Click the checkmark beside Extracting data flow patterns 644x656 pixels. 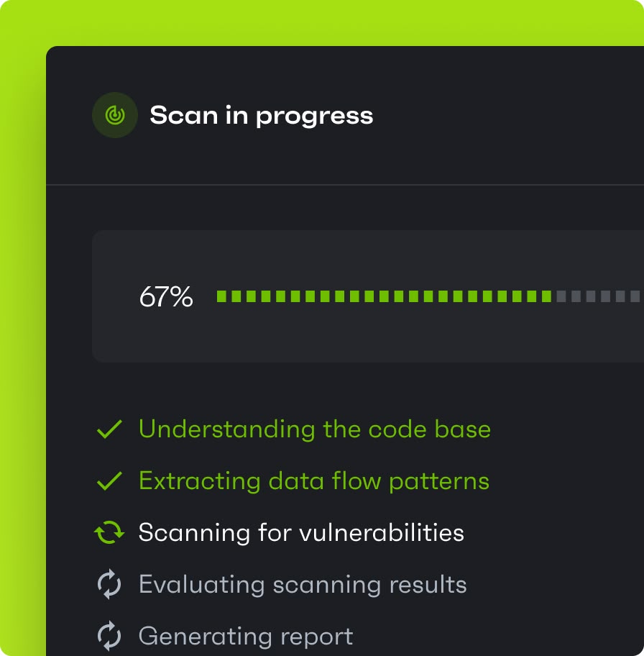[109, 481]
